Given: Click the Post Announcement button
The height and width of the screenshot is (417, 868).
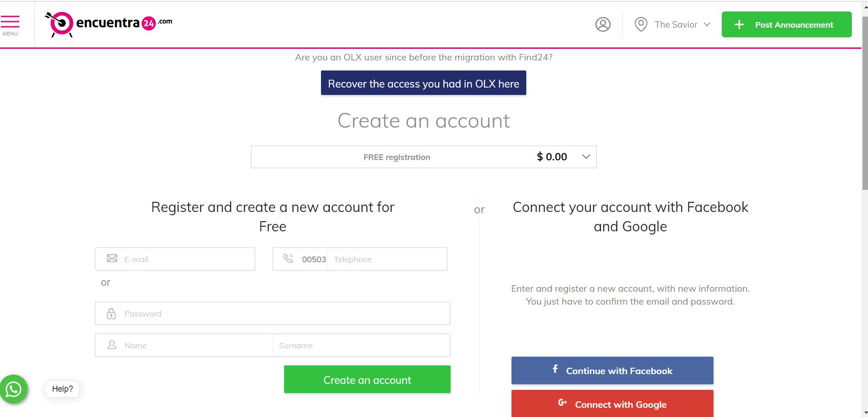Looking at the screenshot, I should (x=786, y=24).
